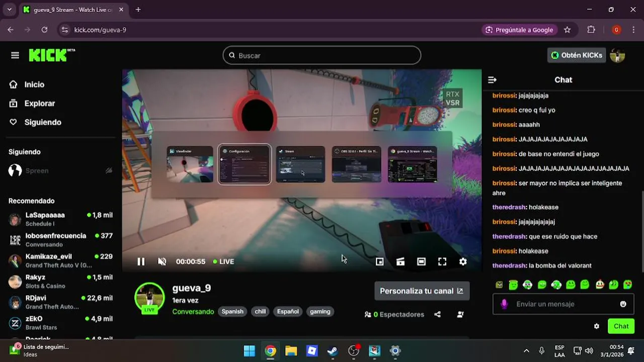This screenshot has height=362, width=644.
Task: Reload the page
Action: click(x=44, y=30)
